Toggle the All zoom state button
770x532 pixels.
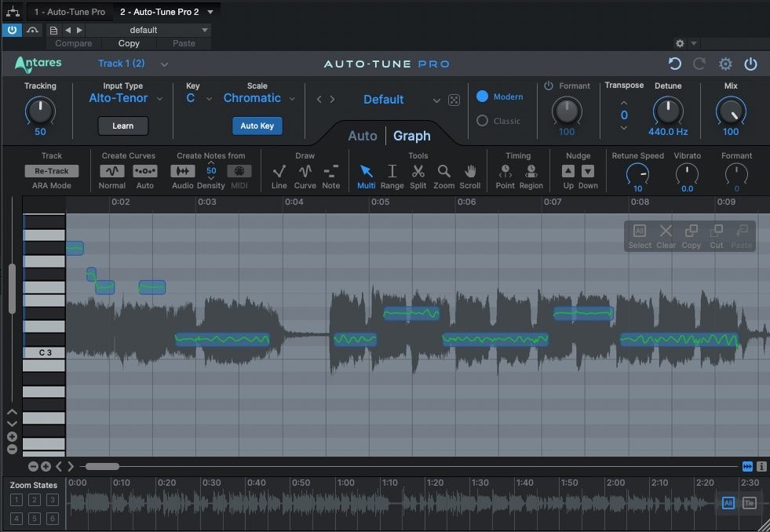pos(728,503)
